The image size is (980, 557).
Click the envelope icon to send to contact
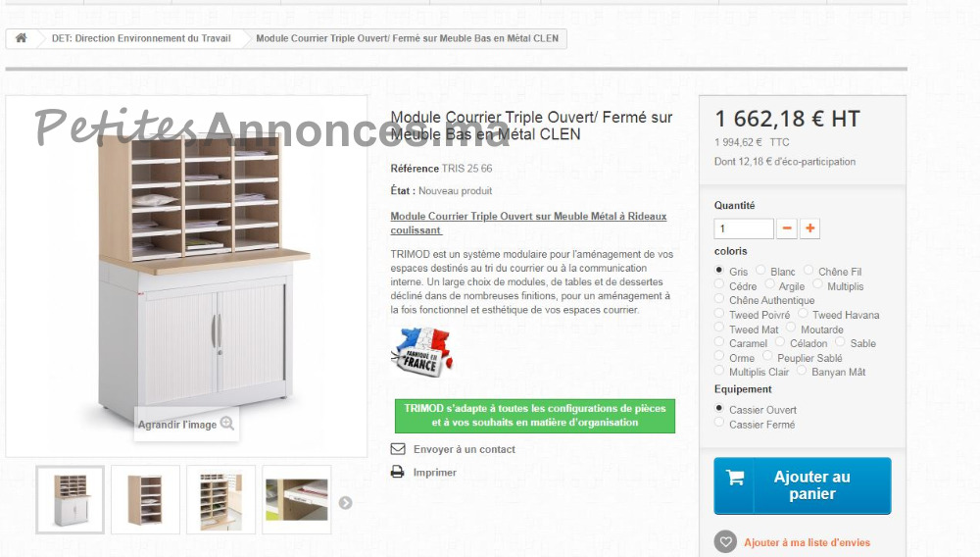click(398, 449)
